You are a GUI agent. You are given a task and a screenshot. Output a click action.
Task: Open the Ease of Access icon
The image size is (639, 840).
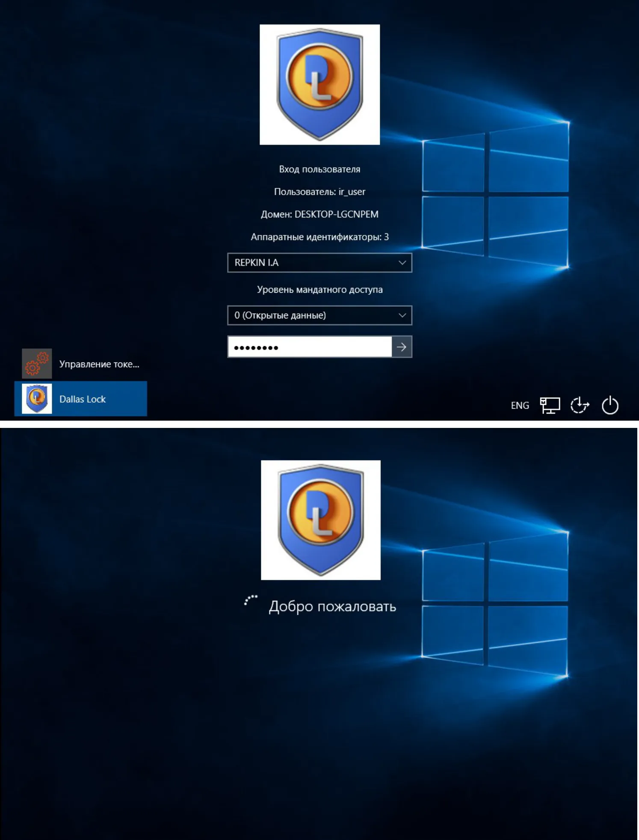580,405
